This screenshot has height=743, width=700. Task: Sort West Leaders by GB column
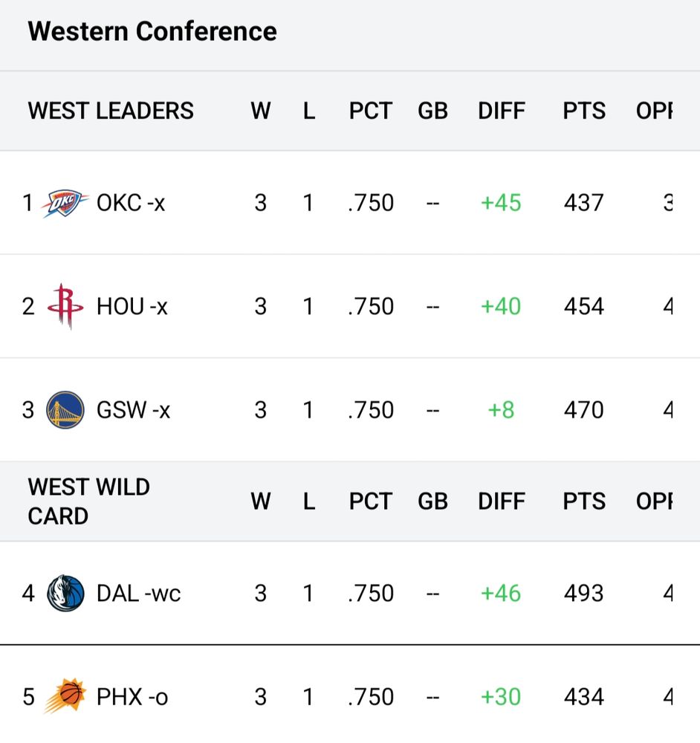coord(432,111)
